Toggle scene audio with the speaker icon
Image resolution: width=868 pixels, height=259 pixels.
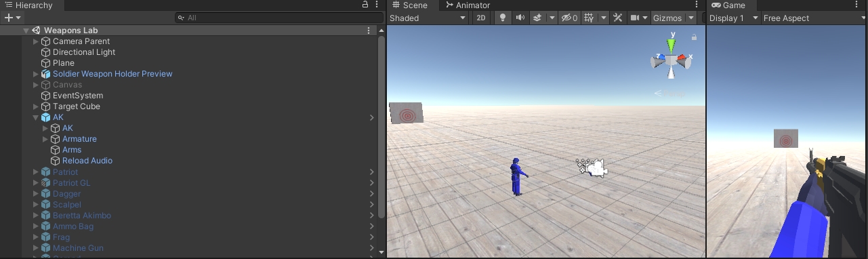(x=520, y=18)
